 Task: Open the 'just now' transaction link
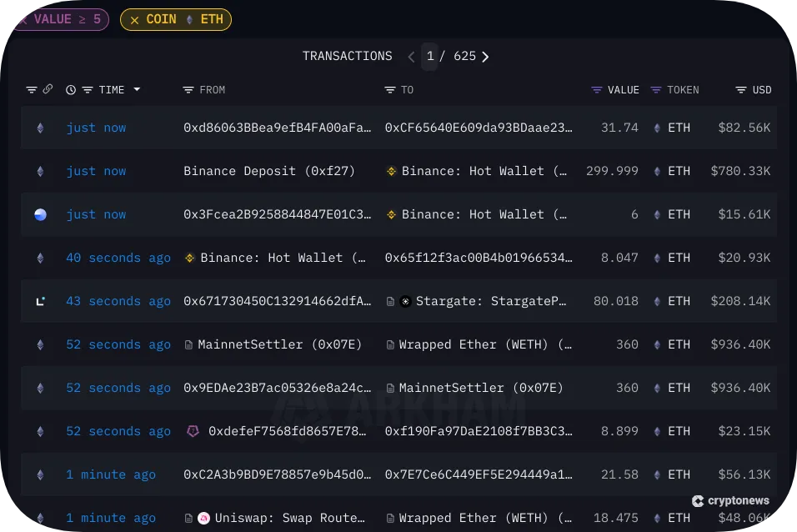tap(96, 128)
